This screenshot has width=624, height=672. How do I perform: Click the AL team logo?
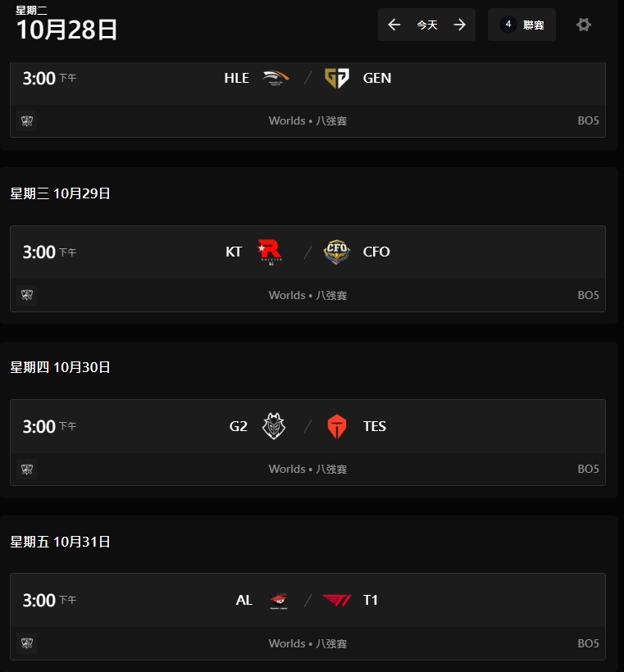[x=279, y=600]
